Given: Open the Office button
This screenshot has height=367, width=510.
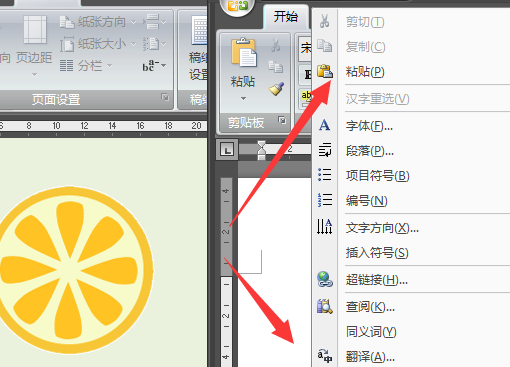Looking at the screenshot, I should pyautogui.click(x=237, y=6).
